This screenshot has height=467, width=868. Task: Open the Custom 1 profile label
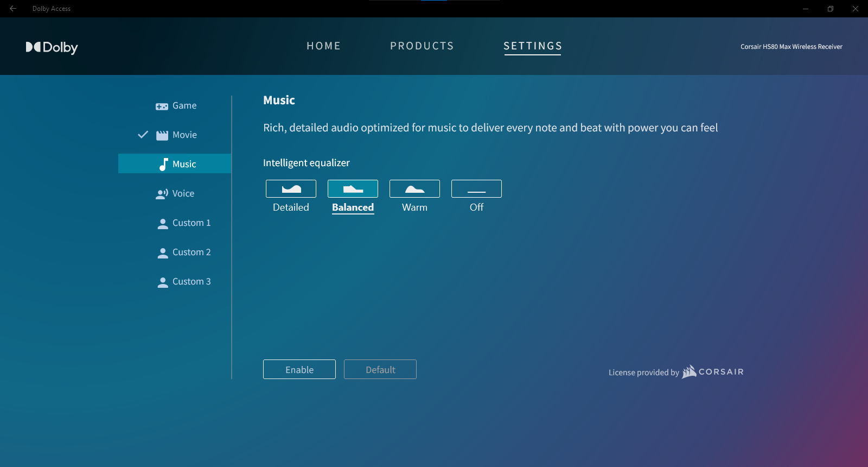(192, 223)
